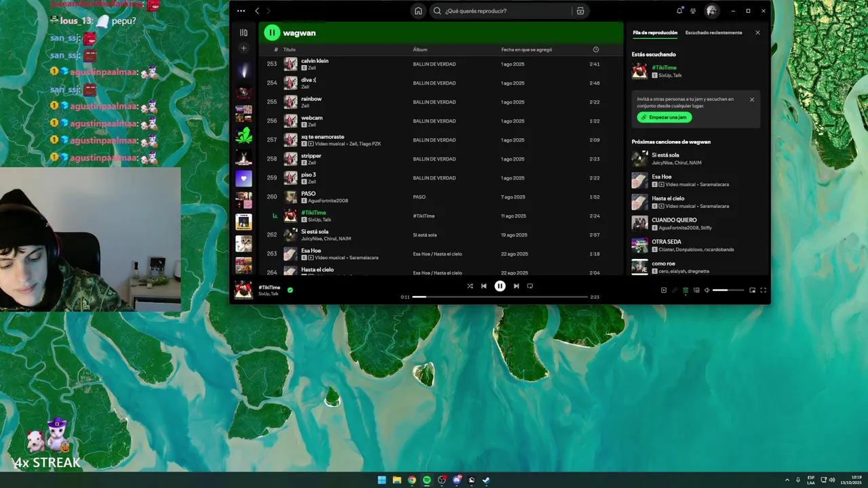Open the notifications bell

pos(679,11)
